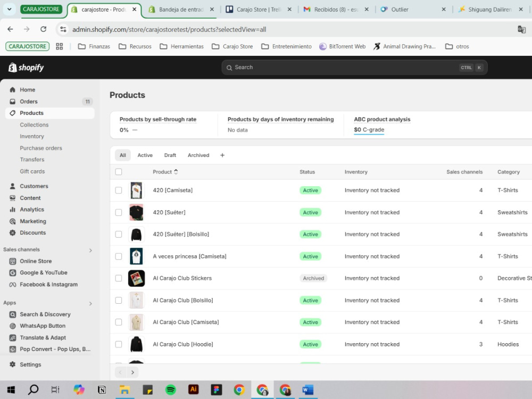Select all products with header checkbox
This screenshot has height=399, width=532.
pos(119,172)
